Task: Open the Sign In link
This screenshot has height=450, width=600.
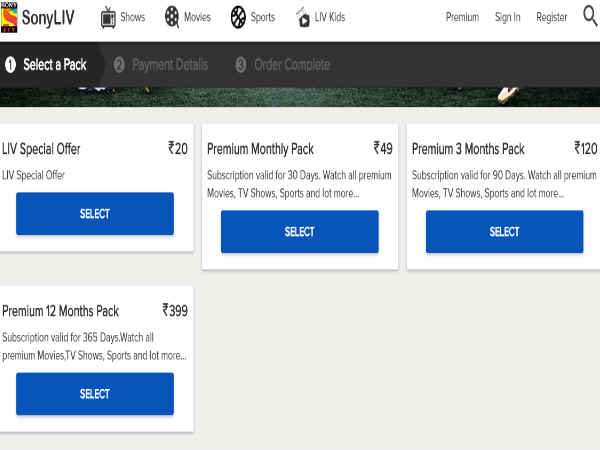Action: (x=507, y=17)
